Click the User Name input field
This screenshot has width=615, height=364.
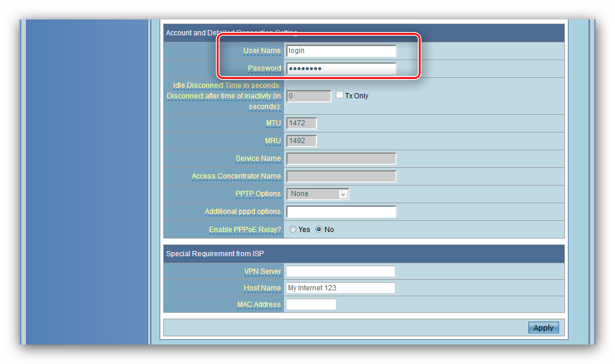(340, 51)
